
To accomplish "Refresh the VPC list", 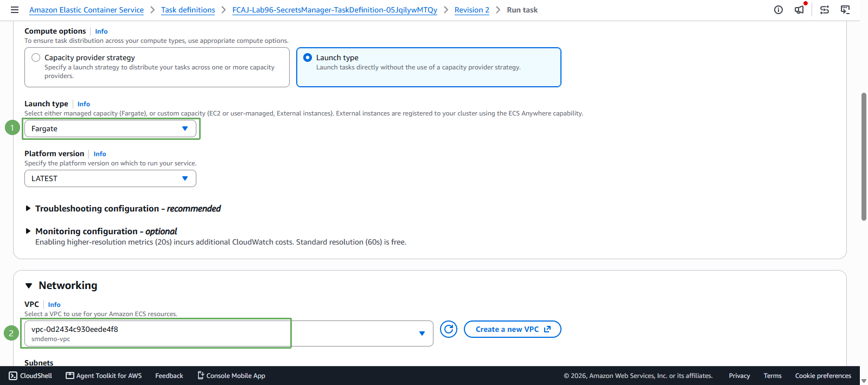I will (449, 329).
